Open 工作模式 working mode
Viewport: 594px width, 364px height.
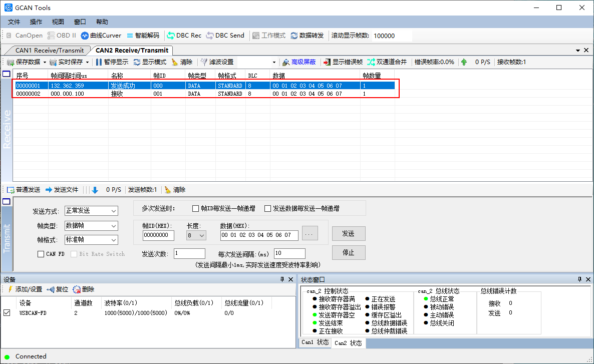pos(269,36)
